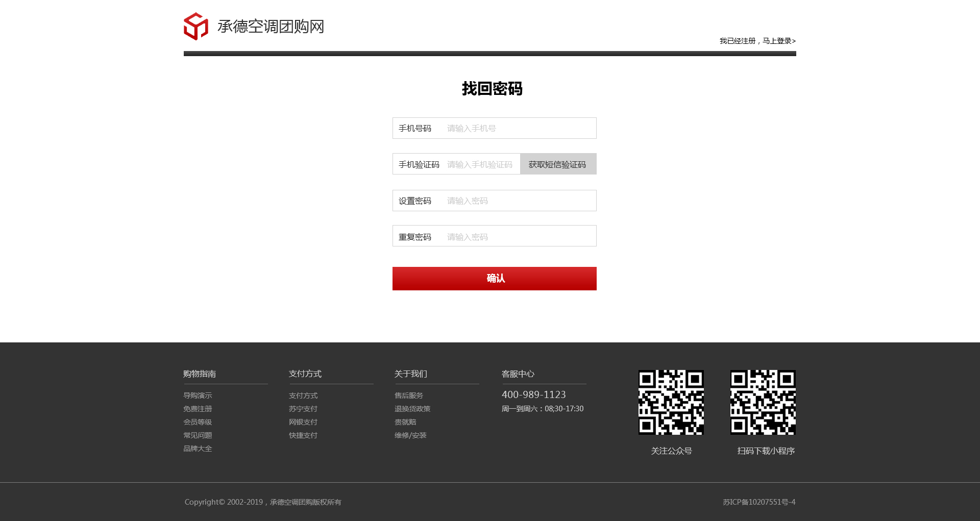Image resolution: width=980 pixels, height=521 pixels.
Task: Open the 网银支付 footer link
Action: (x=303, y=422)
